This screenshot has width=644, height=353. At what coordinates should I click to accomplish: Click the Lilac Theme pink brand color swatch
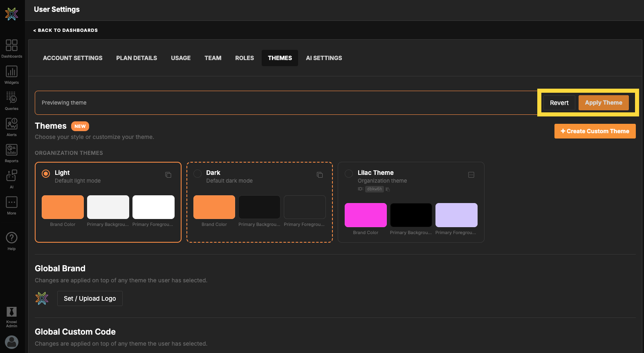tap(366, 215)
